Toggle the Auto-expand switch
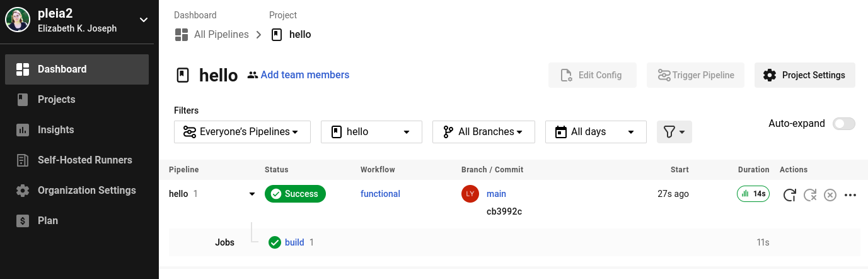 pos(844,124)
